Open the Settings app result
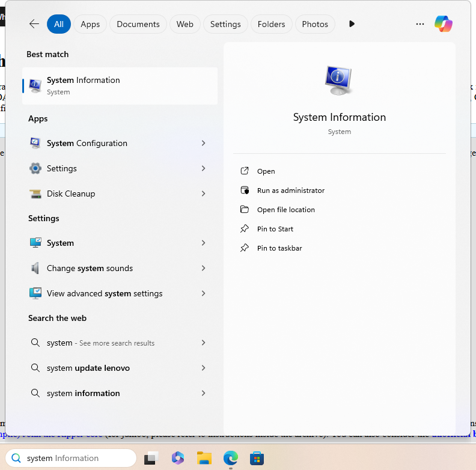476x470 pixels. coord(120,168)
